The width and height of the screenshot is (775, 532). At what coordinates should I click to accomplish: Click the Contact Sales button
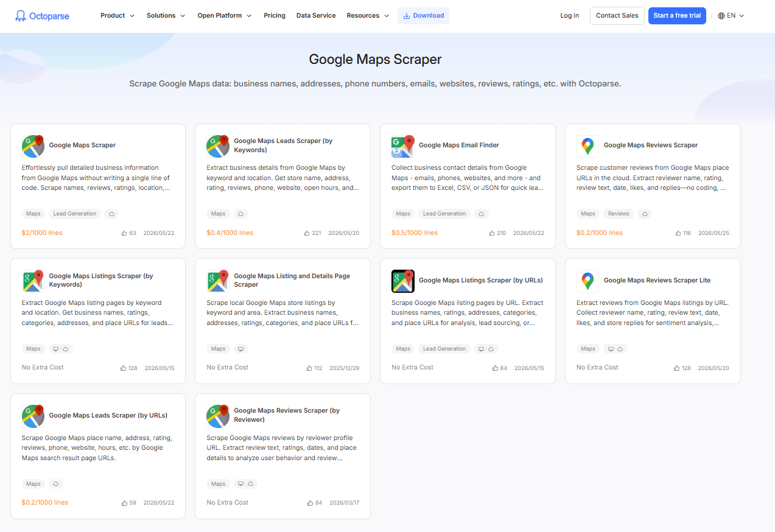pos(617,16)
